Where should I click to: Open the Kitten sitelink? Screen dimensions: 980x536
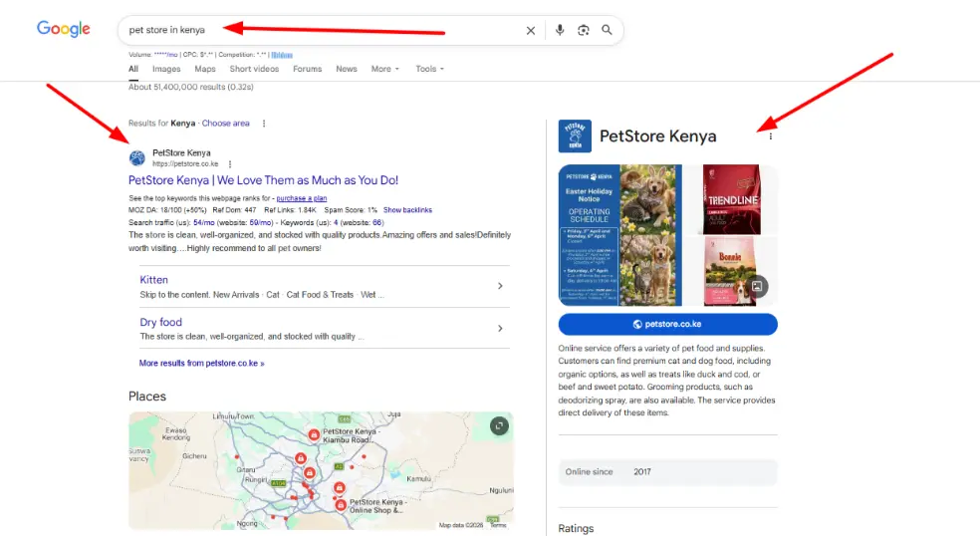(153, 280)
